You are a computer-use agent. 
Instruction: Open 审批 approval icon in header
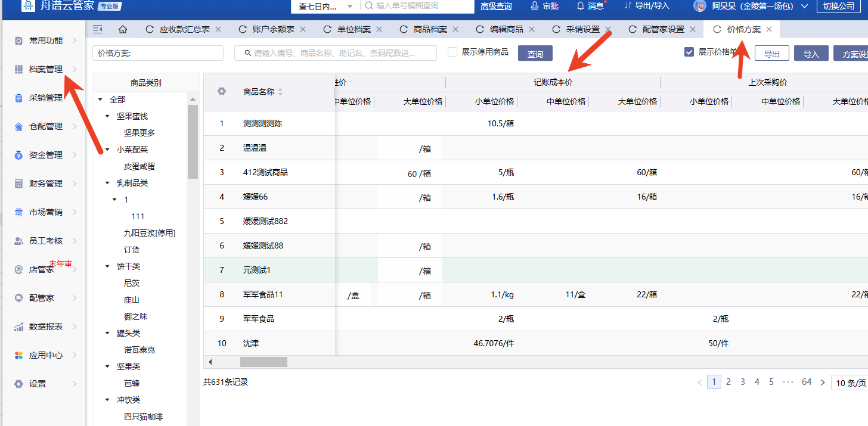tap(535, 6)
